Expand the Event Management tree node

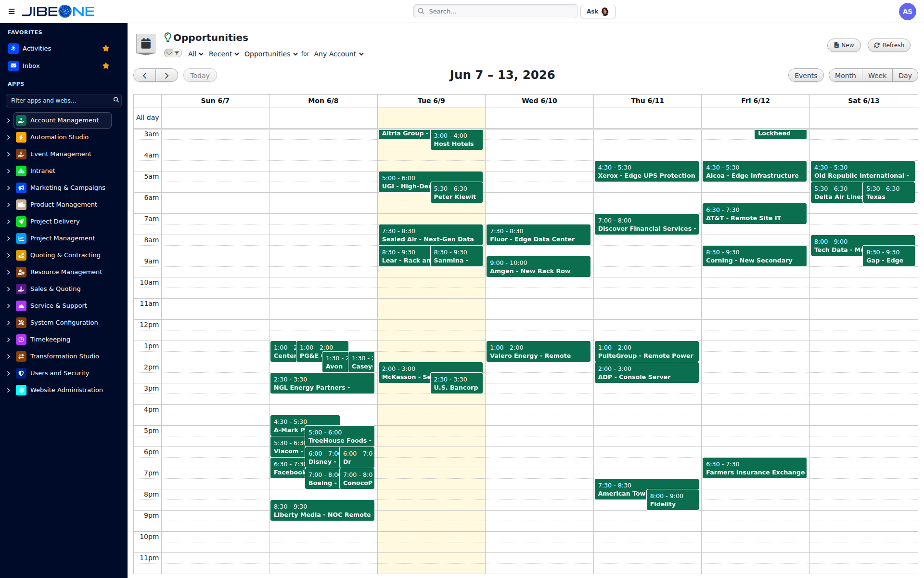pos(8,154)
